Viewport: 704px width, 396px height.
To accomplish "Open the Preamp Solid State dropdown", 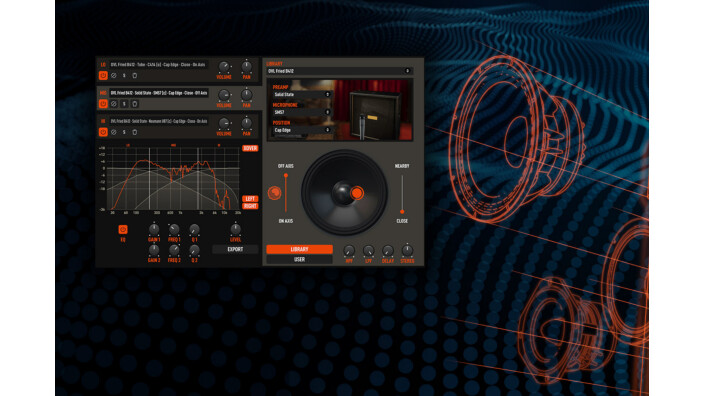I will point(302,95).
